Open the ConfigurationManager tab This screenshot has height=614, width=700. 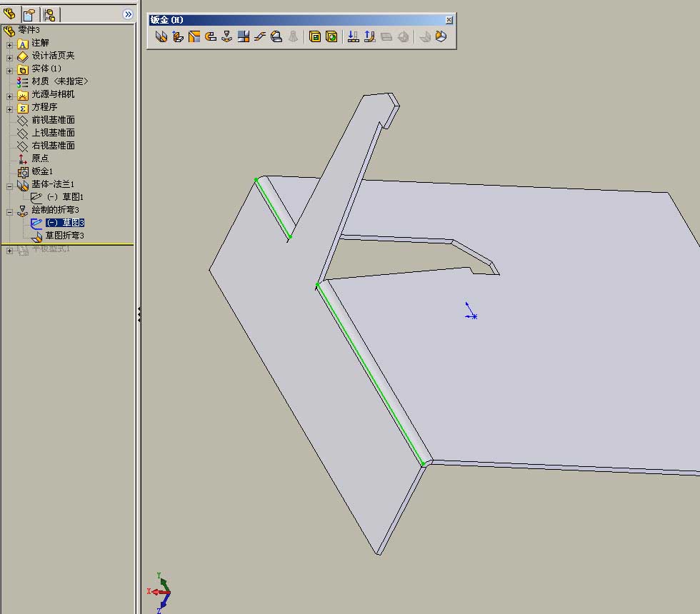point(50,15)
